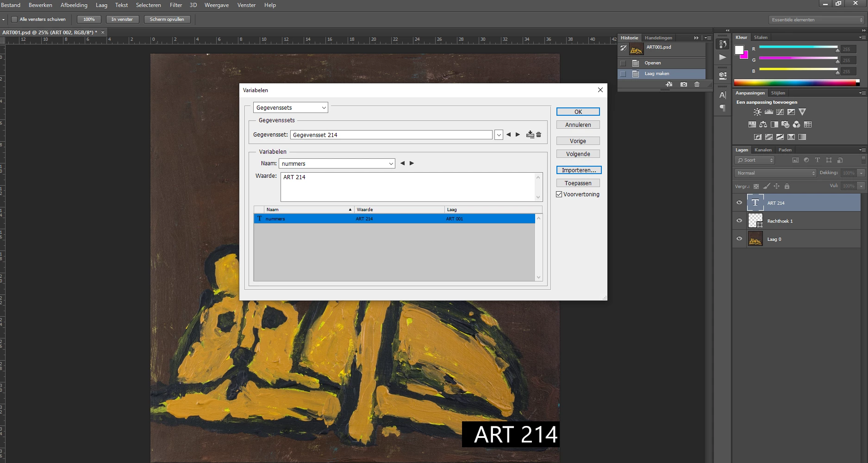The width and height of the screenshot is (868, 463).
Task: Open the Layers panel flyout menu
Action: coord(862,150)
